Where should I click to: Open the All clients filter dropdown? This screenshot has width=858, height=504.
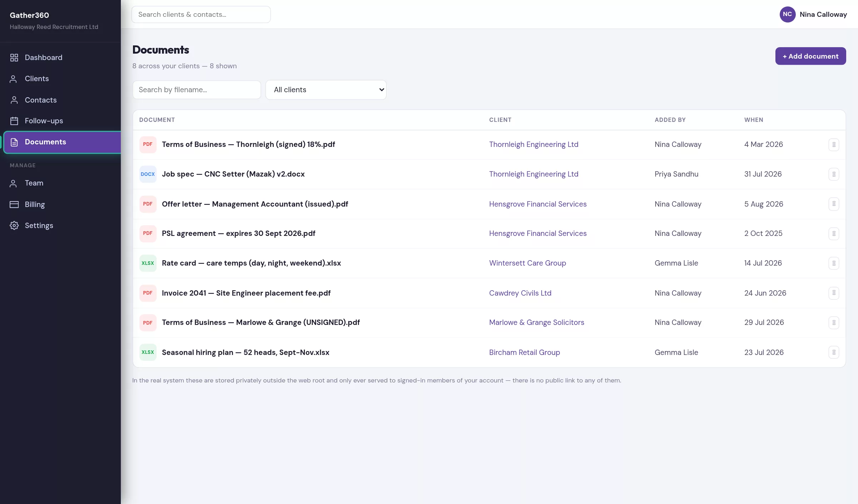click(326, 90)
